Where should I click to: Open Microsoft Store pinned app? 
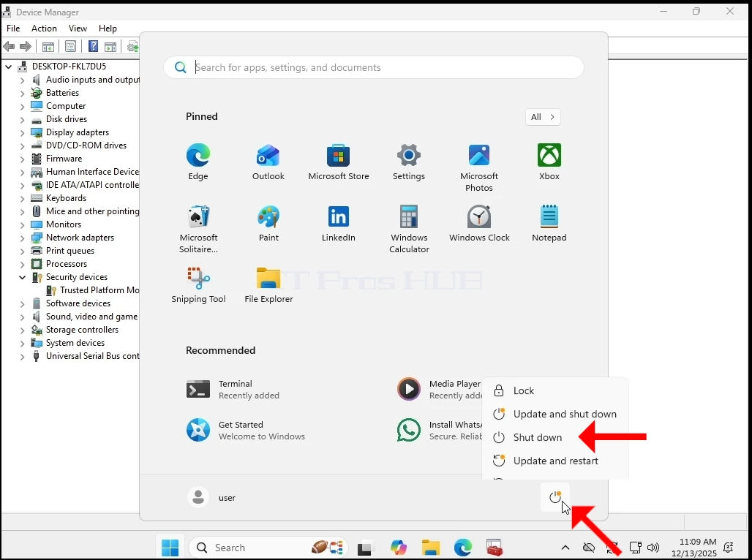[339, 162]
